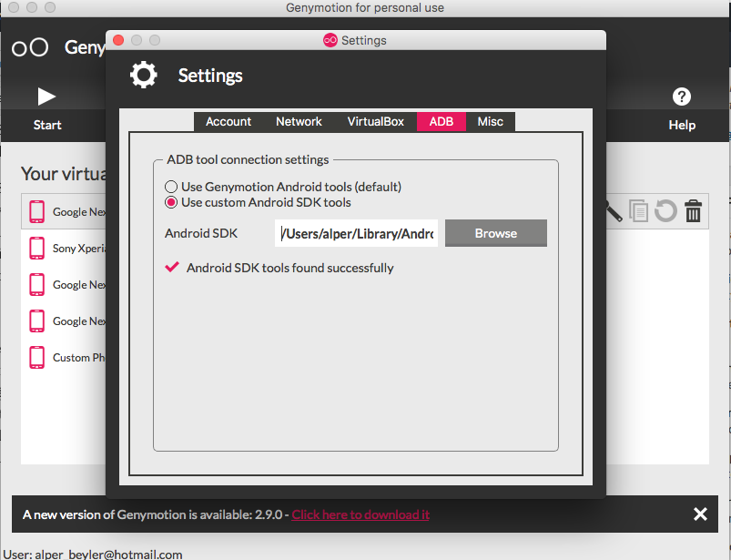Close the Settings dialog window

[118, 40]
